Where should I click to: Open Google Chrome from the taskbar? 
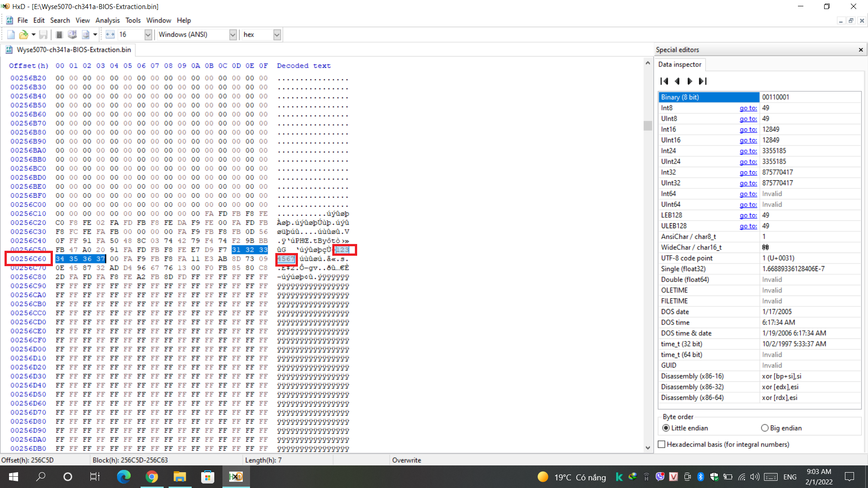point(152,477)
